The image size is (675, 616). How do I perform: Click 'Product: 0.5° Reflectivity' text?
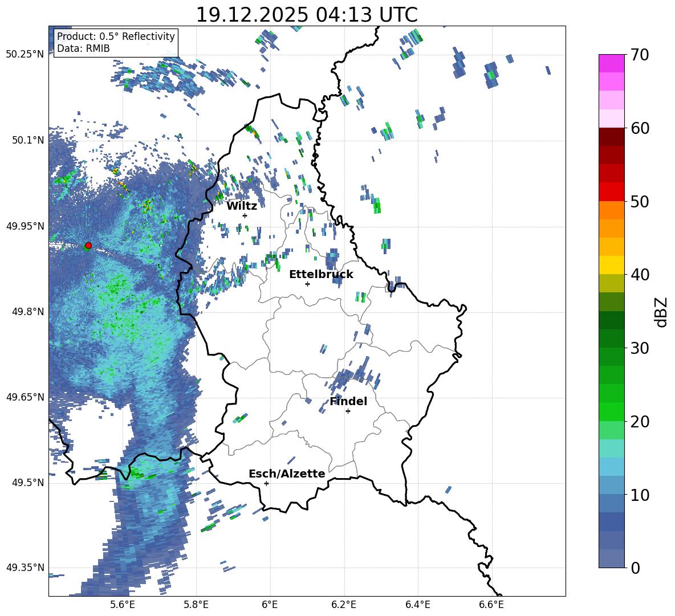[116, 36]
